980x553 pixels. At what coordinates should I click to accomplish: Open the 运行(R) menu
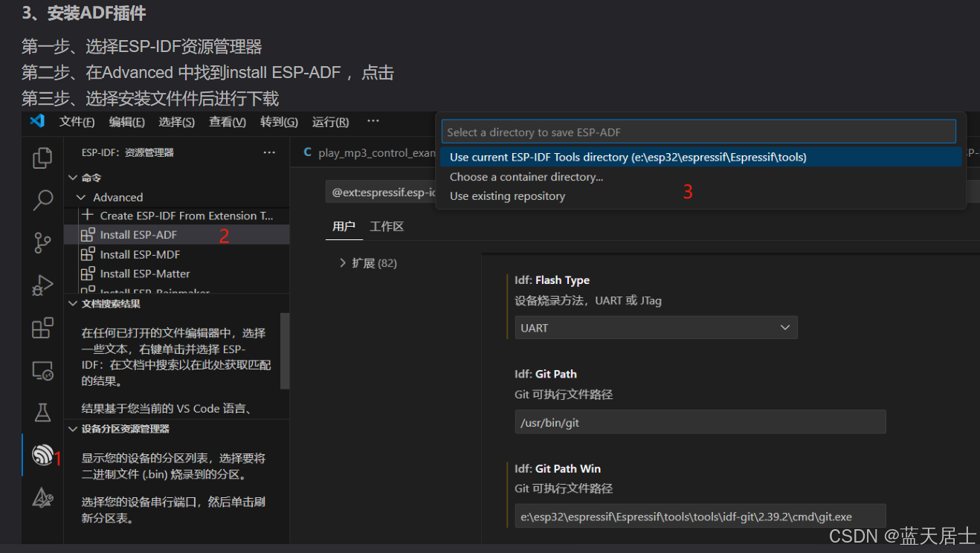[330, 122]
